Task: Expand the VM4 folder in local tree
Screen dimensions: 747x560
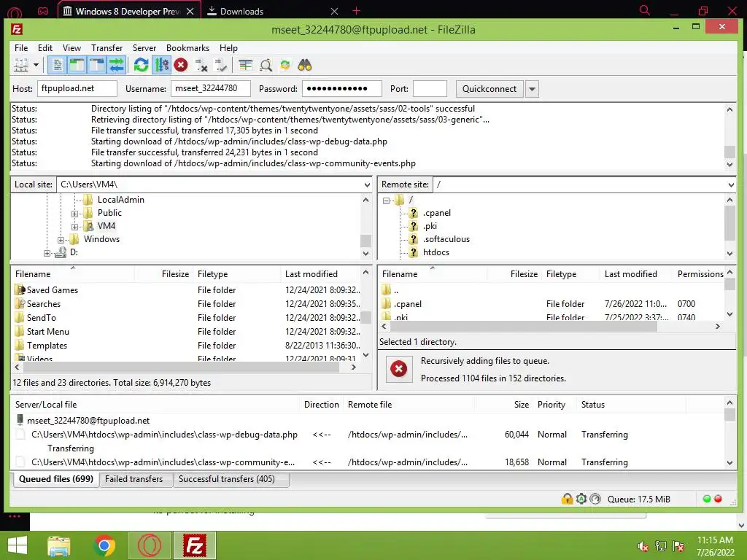Action: (74, 227)
